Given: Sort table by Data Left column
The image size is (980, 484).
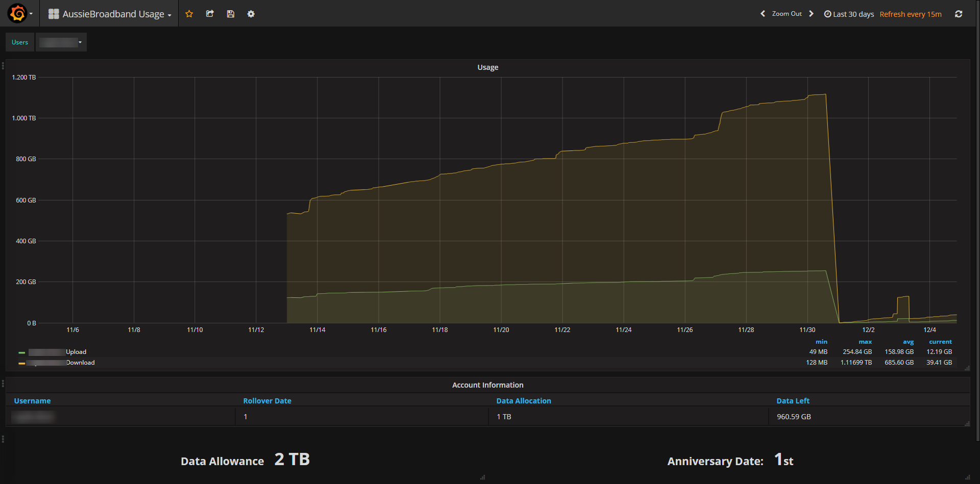Looking at the screenshot, I should (x=793, y=401).
